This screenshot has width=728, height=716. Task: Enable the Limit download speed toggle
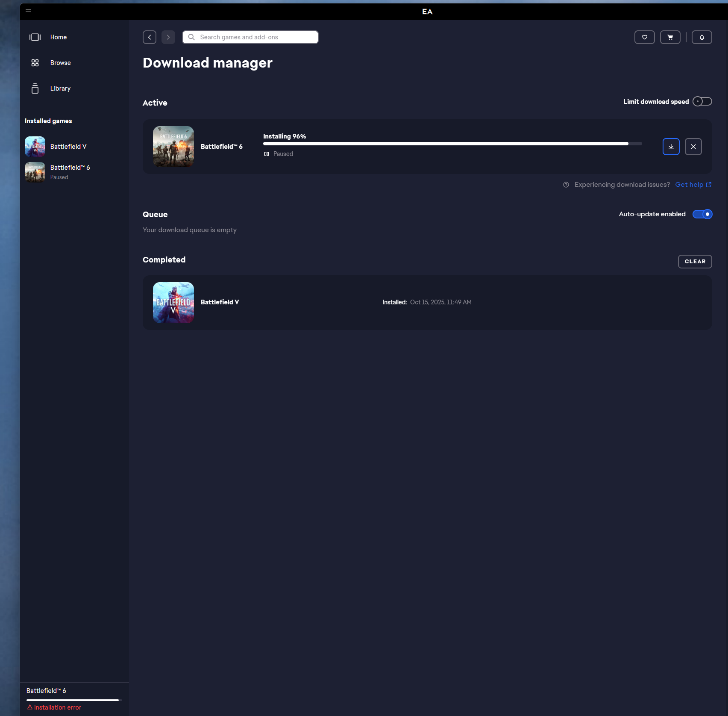702,101
